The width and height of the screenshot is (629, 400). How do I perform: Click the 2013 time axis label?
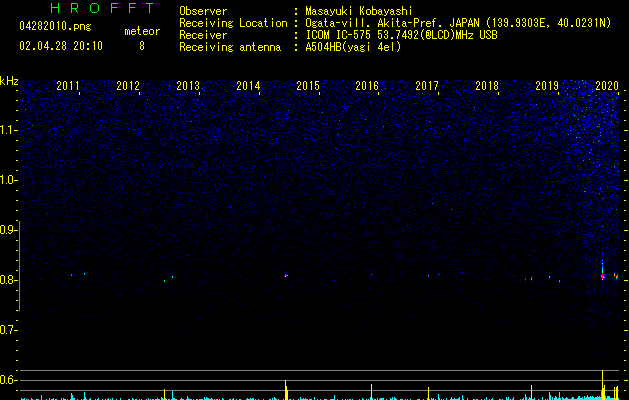[188, 86]
